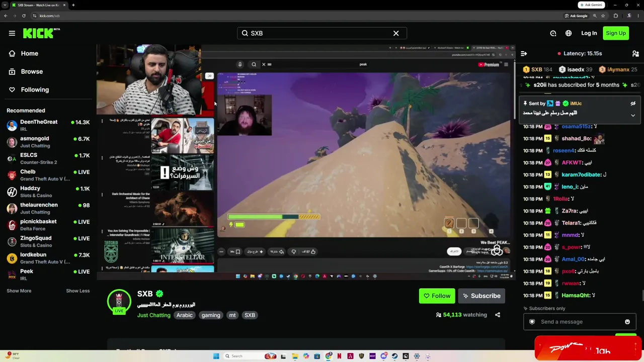Image resolution: width=644 pixels, height=362 pixels.
Task: Collapse the chat panel
Action: [524, 53]
